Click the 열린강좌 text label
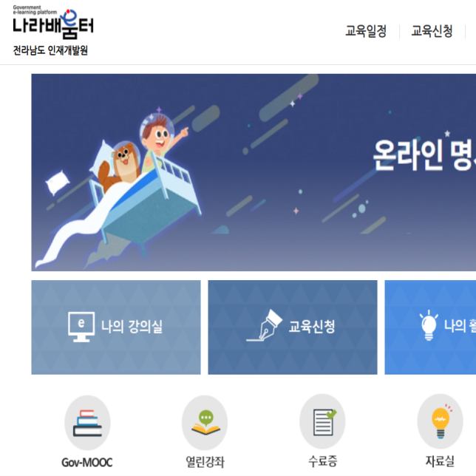The image size is (476, 476). coord(205,462)
